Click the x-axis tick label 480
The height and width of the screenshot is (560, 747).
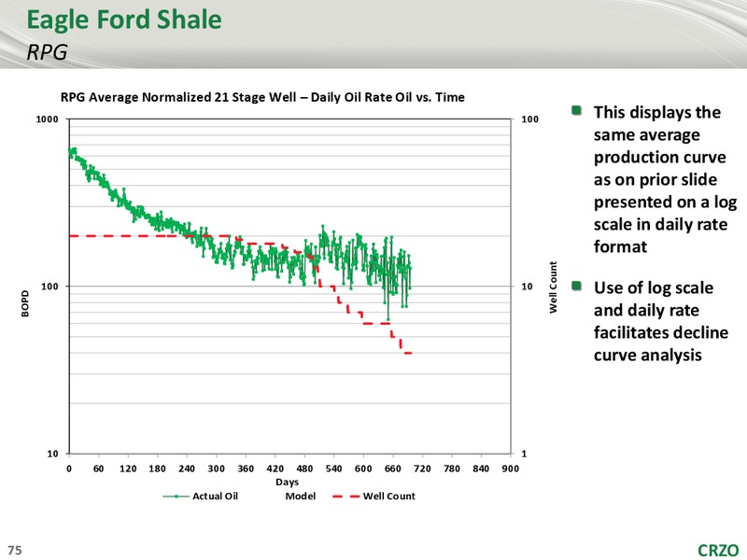coord(304,469)
